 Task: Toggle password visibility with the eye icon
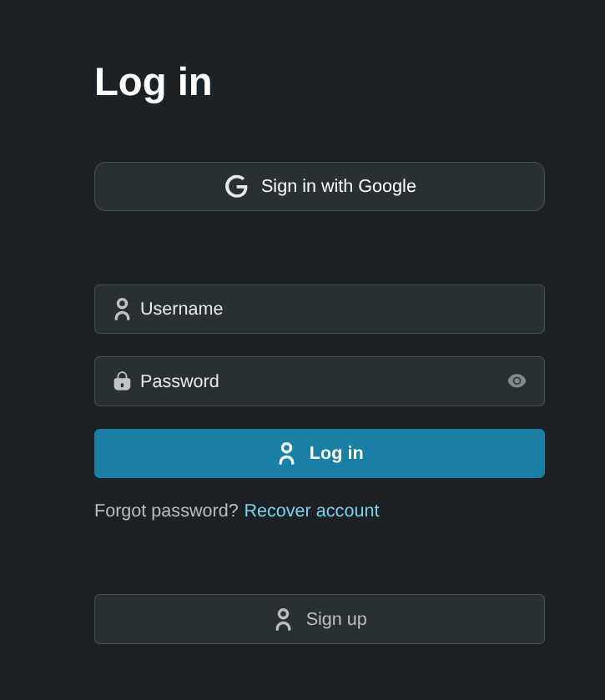tap(517, 381)
